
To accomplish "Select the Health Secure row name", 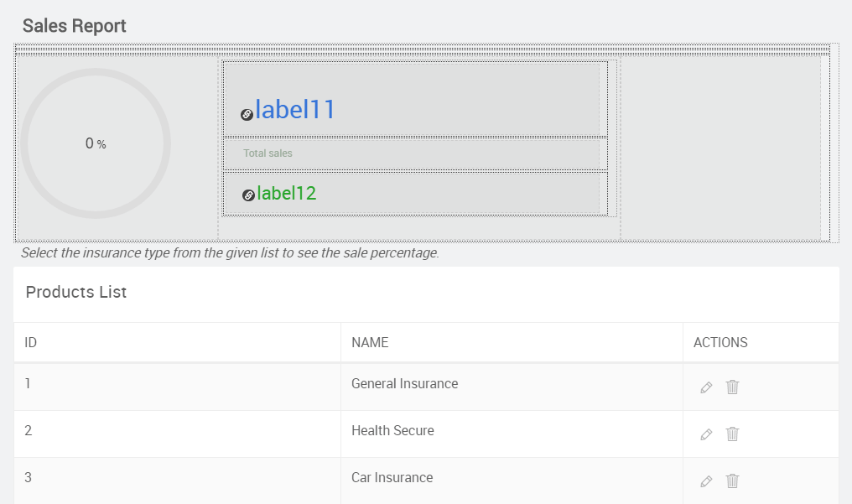I will [392, 431].
